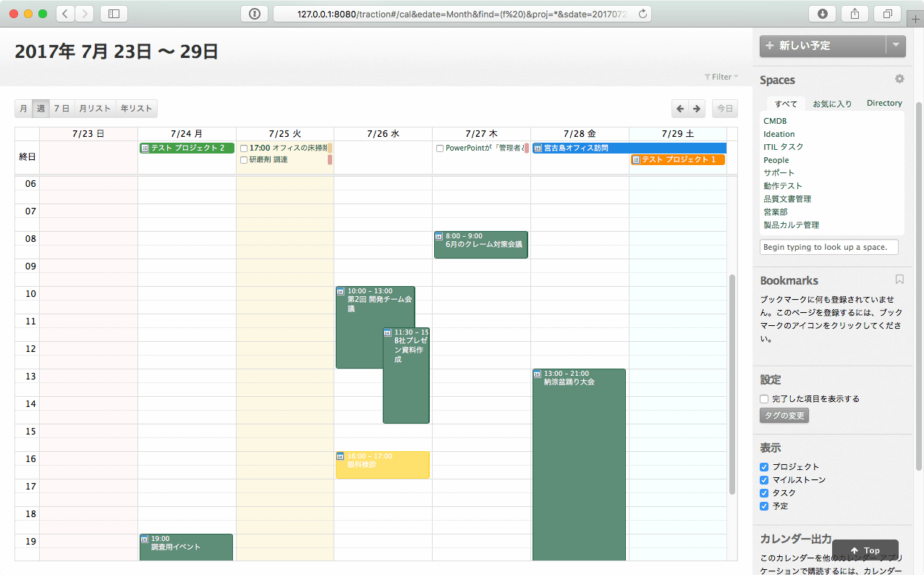The image size is (924, 575).
Task: Switch to the 月リスト view
Action: [x=95, y=109]
